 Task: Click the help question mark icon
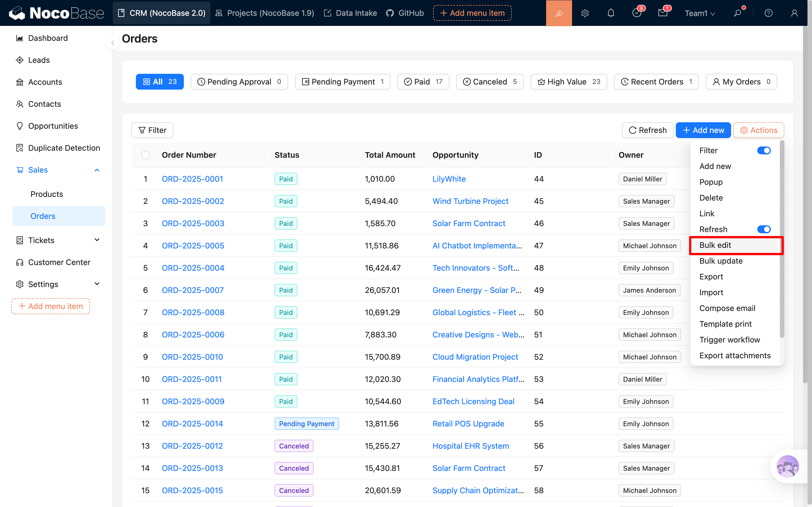(768, 13)
